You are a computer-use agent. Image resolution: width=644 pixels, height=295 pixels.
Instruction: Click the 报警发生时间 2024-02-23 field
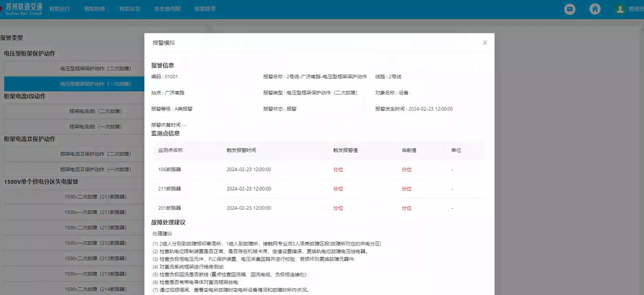pyautogui.click(x=414, y=109)
